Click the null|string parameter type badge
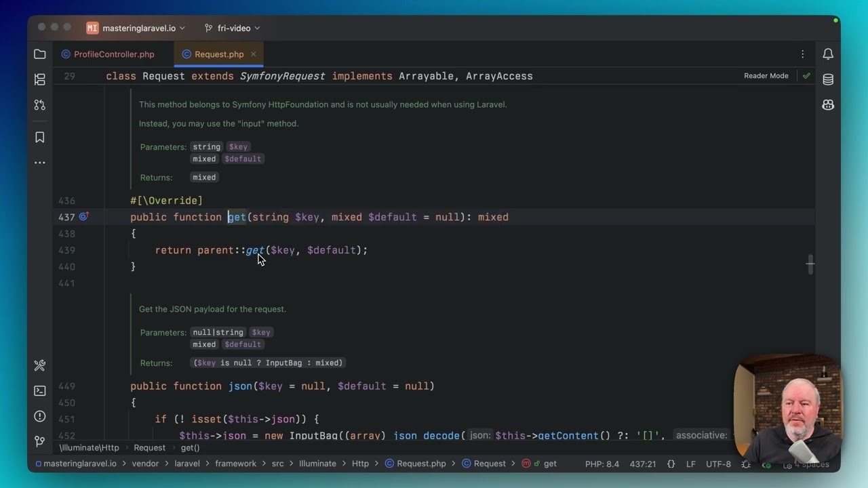 (x=218, y=332)
